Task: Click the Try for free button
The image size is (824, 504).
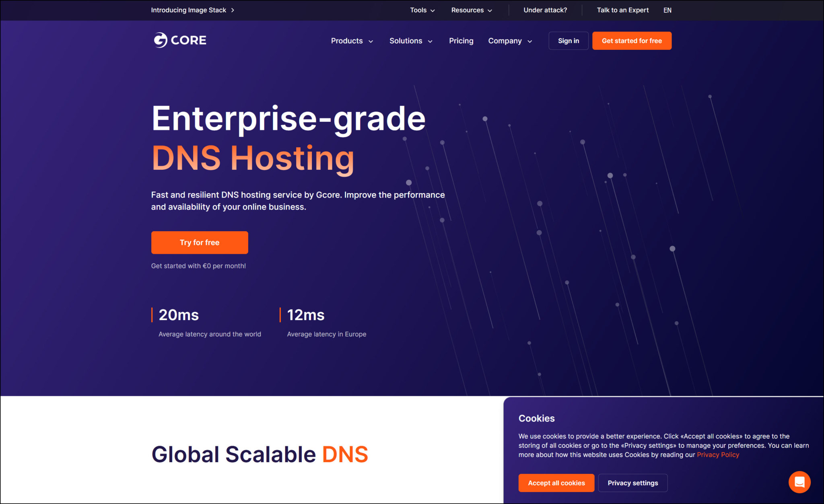Action: tap(200, 243)
